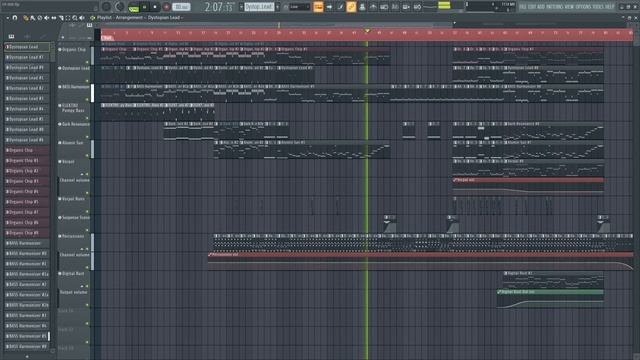Image resolution: width=640 pixels, height=360 pixels.
Task: Toggle Pattern/Song mode switch
Action: click(133, 7)
